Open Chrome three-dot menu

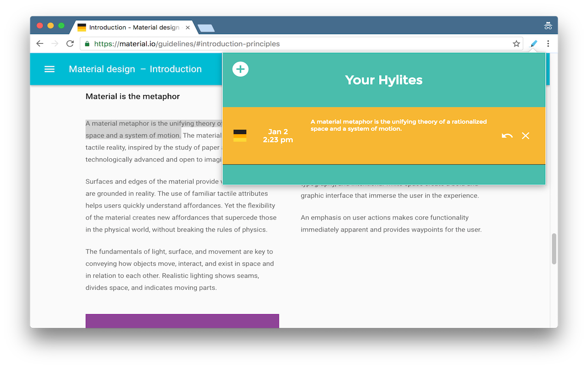click(548, 44)
